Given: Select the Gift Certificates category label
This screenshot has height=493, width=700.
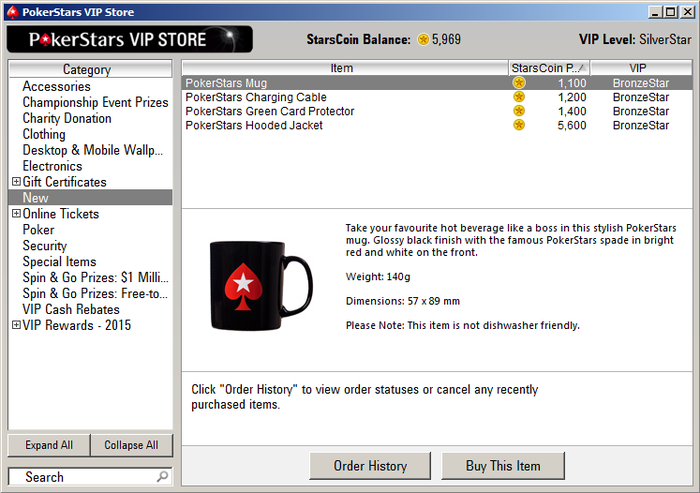Looking at the screenshot, I should tap(64, 182).
